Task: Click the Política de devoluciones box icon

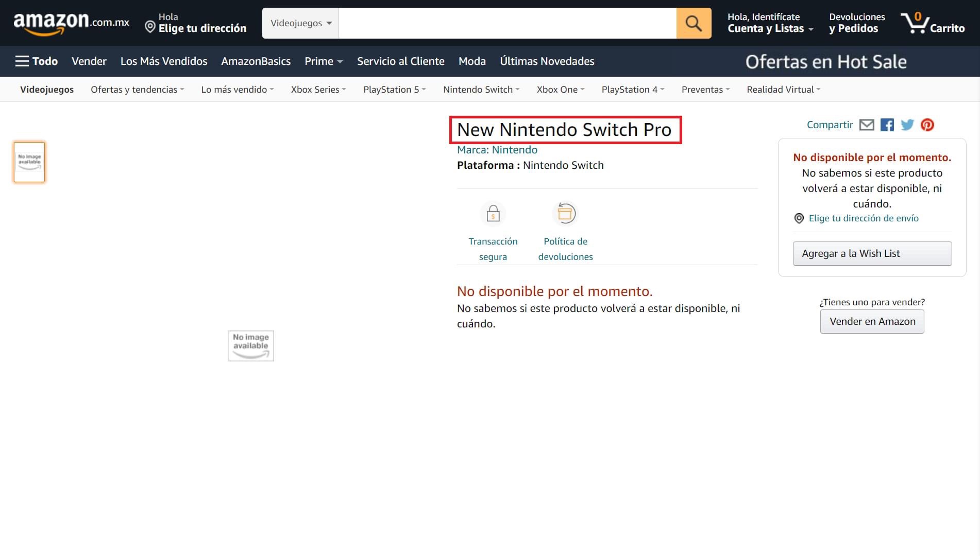Action: [565, 214]
